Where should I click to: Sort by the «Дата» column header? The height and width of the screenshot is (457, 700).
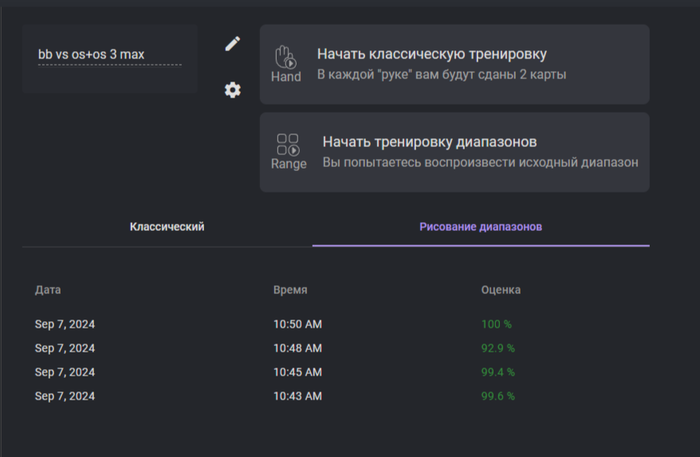coord(48,290)
